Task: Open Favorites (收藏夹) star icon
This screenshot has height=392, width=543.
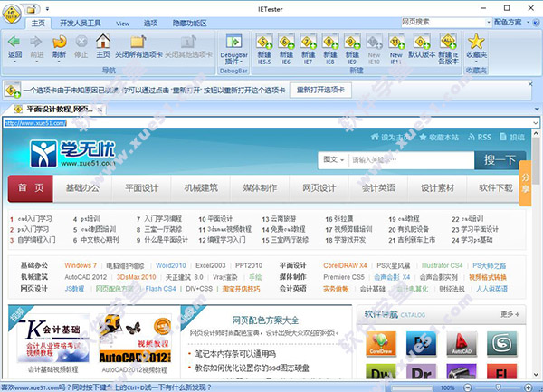Action: coord(476,42)
